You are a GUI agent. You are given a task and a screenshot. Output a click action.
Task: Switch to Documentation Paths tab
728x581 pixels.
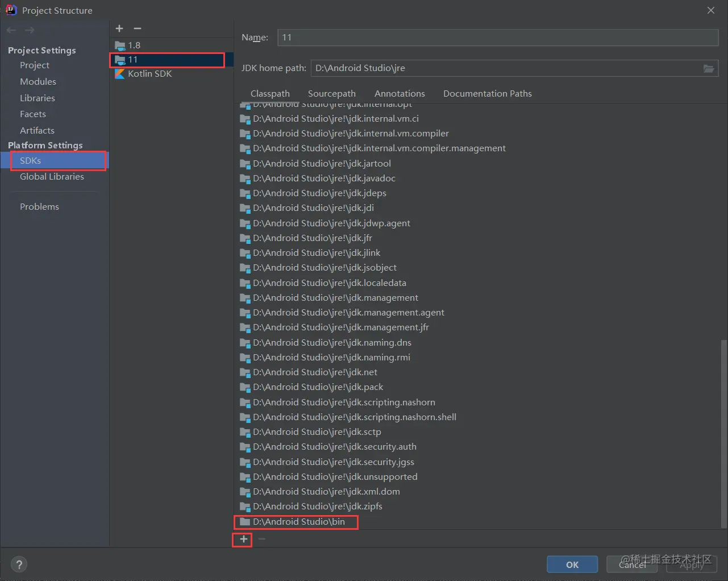(x=488, y=94)
